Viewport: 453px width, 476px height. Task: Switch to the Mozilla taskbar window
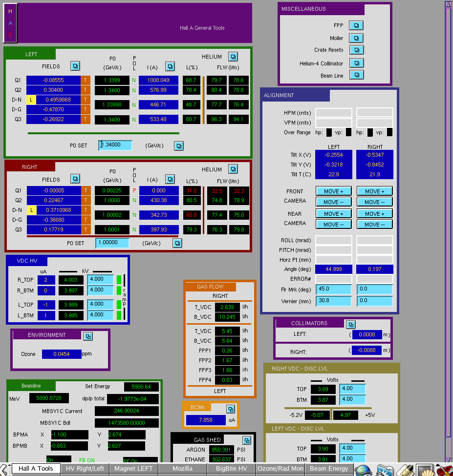click(183, 469)
